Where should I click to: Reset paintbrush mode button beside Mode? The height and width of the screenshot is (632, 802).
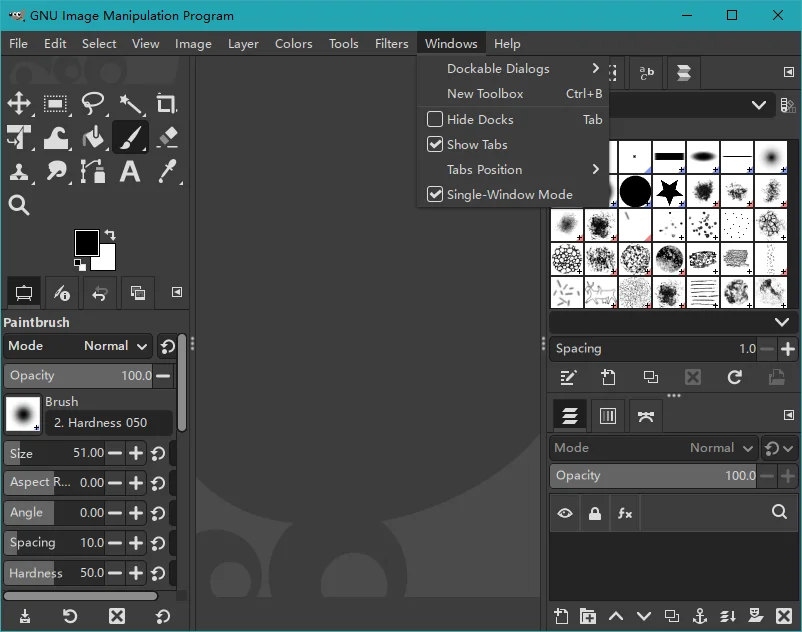tap(167, 346)
